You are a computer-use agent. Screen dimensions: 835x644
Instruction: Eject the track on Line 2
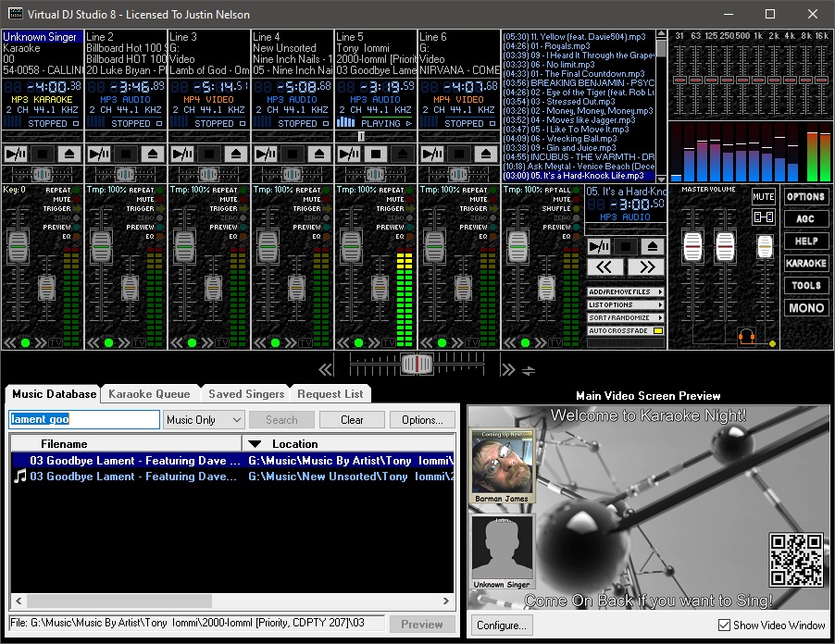pyautogui.click(x=153, y=155)
